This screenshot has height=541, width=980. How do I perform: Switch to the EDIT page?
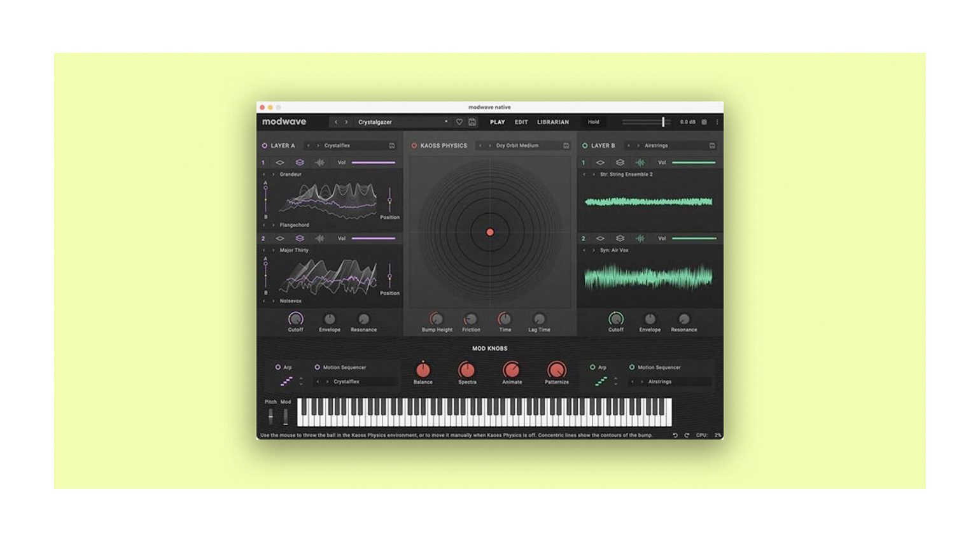coord(521,122)
